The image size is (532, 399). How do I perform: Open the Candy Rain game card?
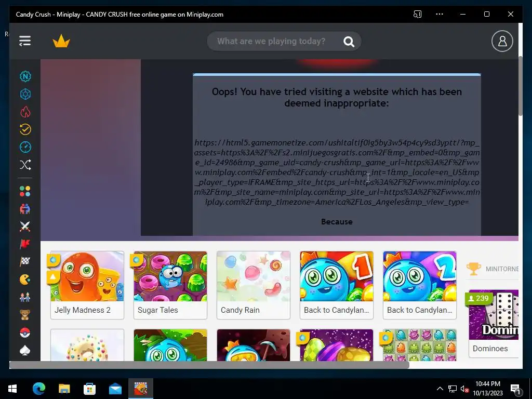(254, 285)
